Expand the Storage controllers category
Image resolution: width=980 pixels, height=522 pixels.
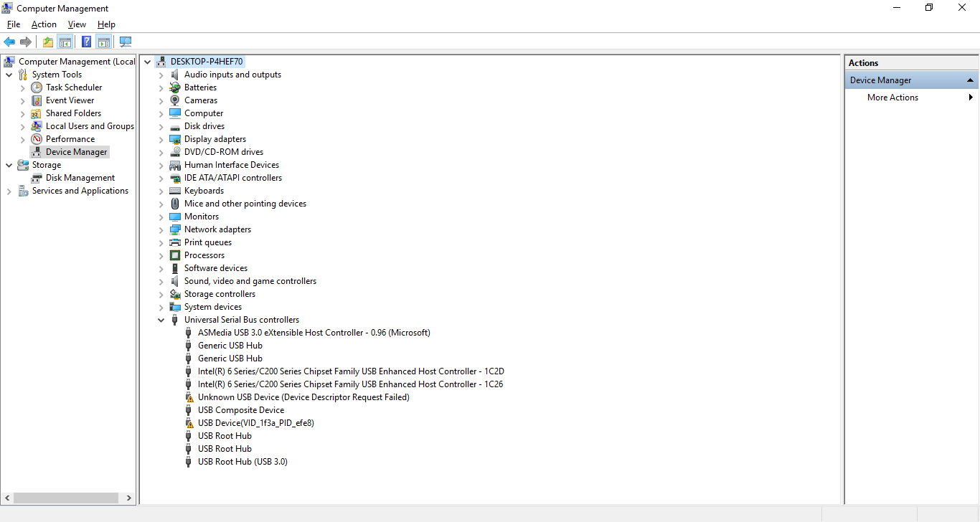tap(161, 294)
